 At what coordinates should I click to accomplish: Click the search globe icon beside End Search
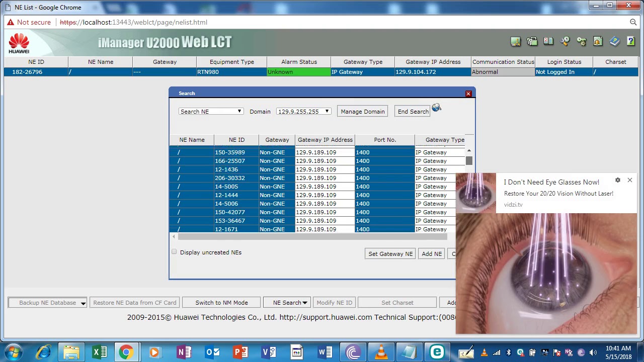(436, 108)
